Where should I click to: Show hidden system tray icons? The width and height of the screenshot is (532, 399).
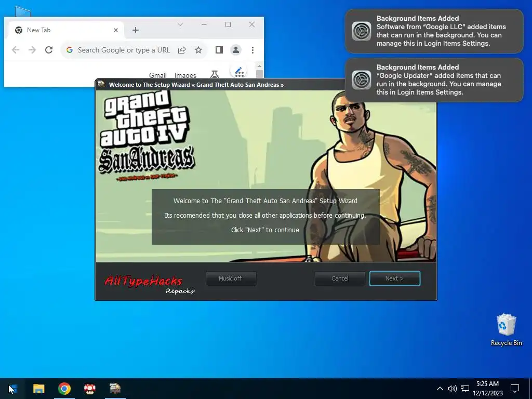440,389
